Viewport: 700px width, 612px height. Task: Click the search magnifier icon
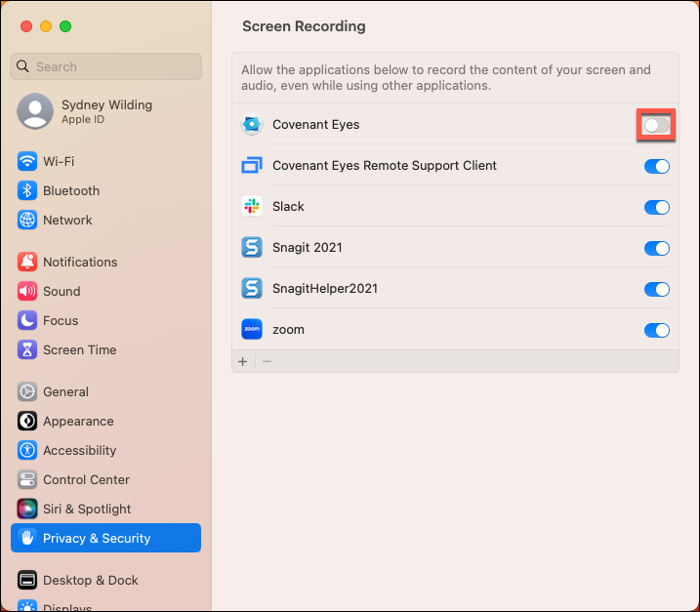click(x=22, y=66)
